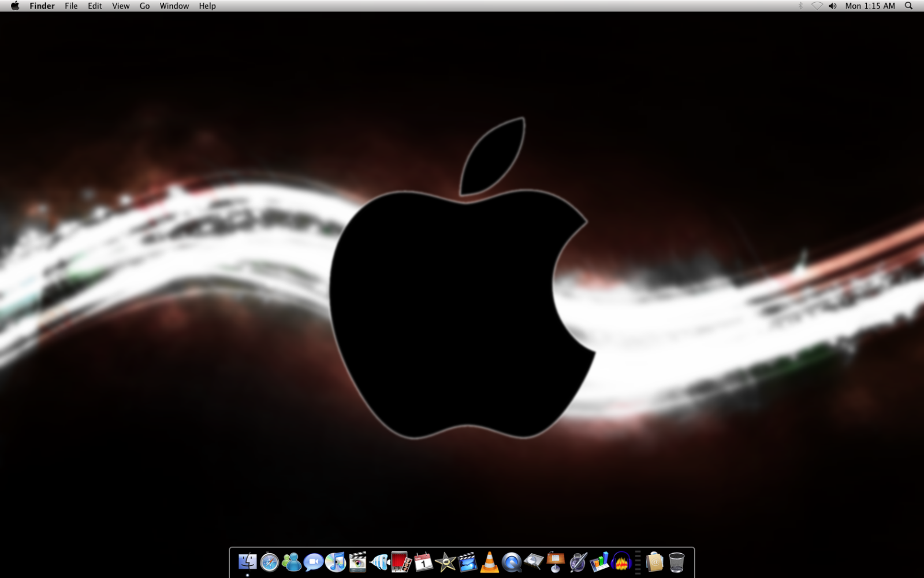
Task: Launch Safari from the Dock
Action: coord(270,562)
